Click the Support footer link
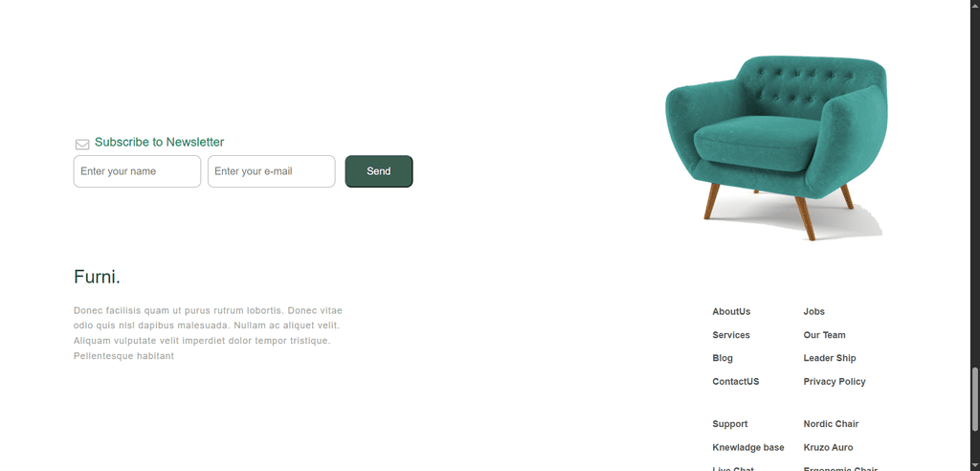The width and height of the screenshot is (980, 471). point(730,424)
